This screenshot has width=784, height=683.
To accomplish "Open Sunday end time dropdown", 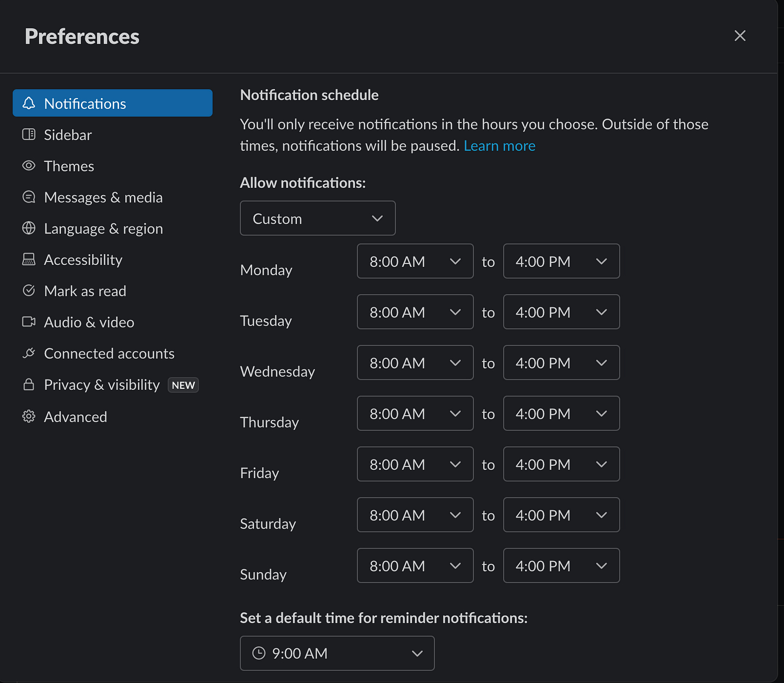I will pyautogui.click(x=561, y=566).
